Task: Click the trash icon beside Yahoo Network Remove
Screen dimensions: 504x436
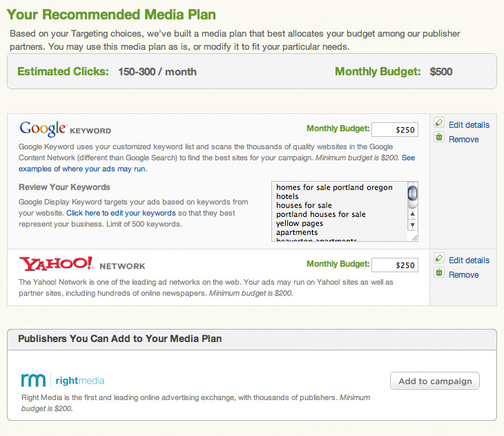Action: point(439,272)
